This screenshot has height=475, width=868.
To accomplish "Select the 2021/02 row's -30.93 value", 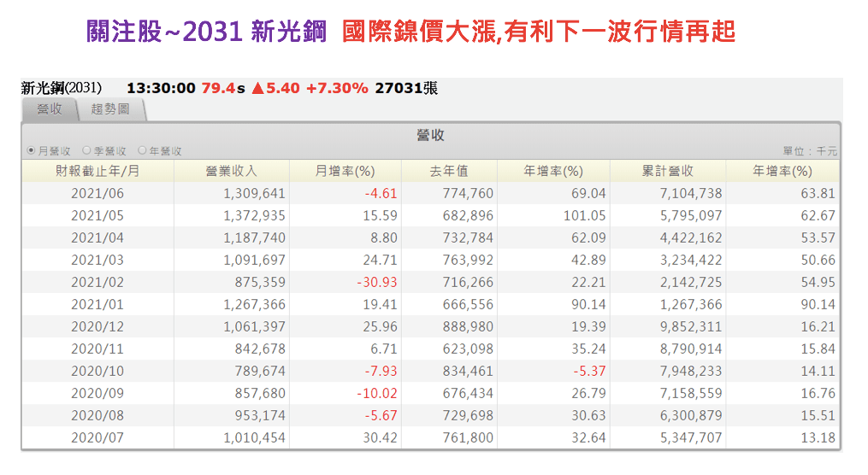I will tap(376, 282).
